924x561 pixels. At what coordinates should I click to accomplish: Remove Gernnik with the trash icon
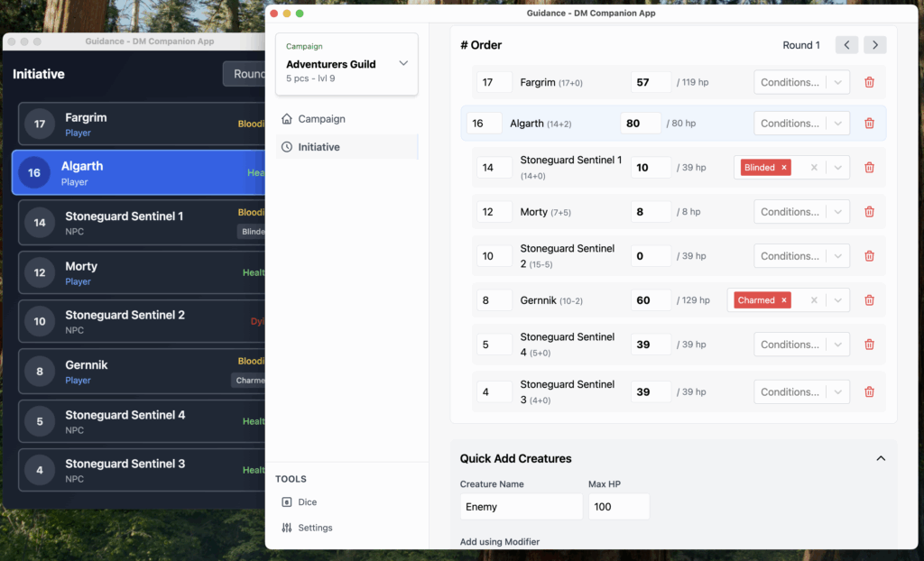point(869,300)
